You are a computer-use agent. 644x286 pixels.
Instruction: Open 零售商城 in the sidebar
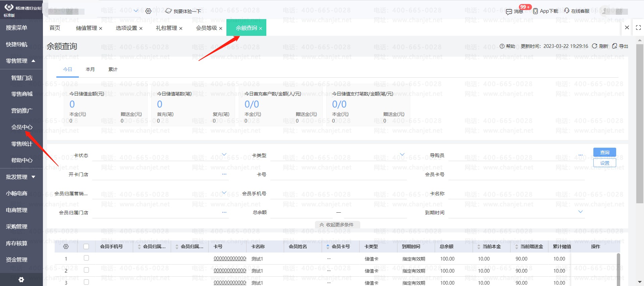[x=22, y=94]
